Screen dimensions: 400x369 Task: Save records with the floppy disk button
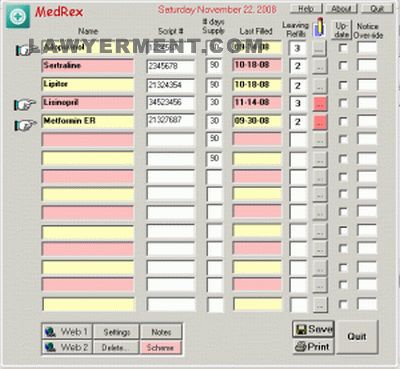pyautogui.click(x=313, y=329)
